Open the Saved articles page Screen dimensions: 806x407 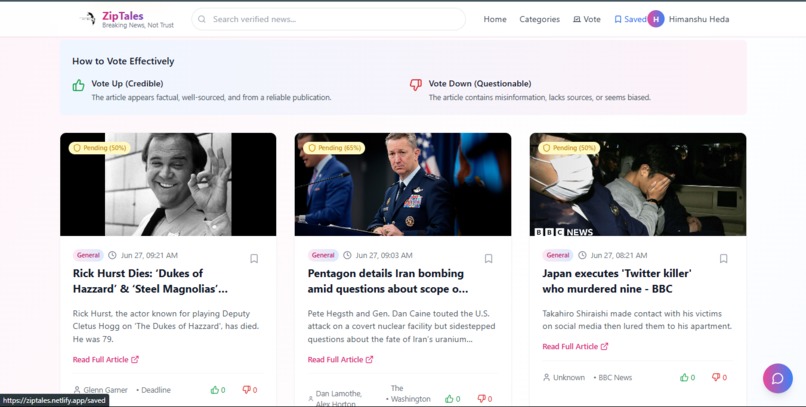coord(630,19)
